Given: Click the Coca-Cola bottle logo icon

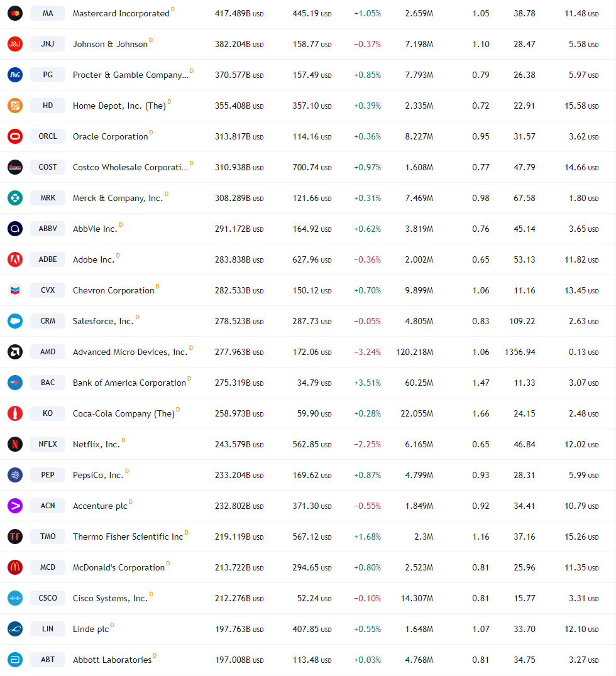Looking at the screenshot, I should tap(15, 413).
